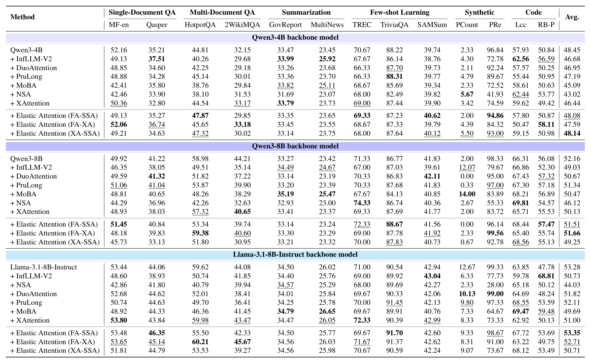
Task: Select bold PCount value 5.67
Action: coord(467,94)
